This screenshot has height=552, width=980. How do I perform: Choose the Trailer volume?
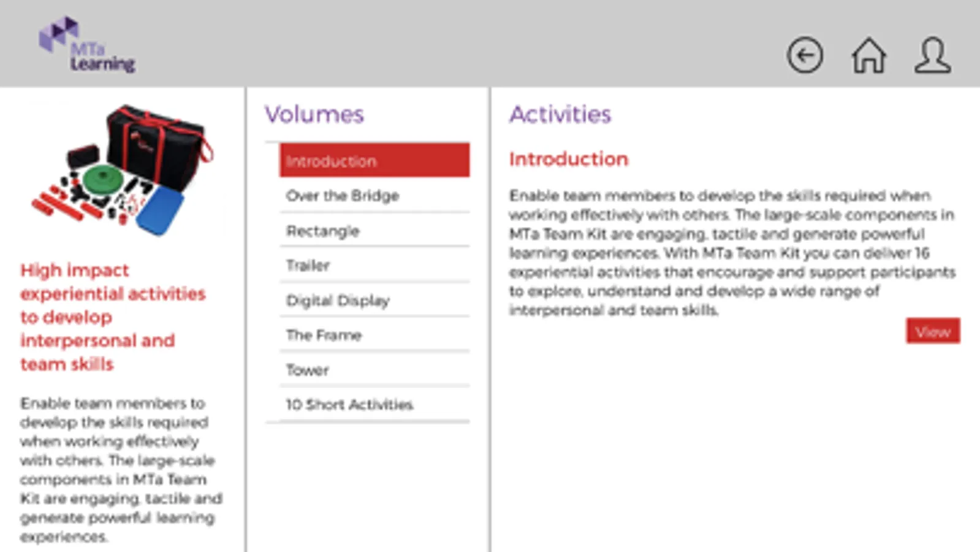(x=374, y=265)
